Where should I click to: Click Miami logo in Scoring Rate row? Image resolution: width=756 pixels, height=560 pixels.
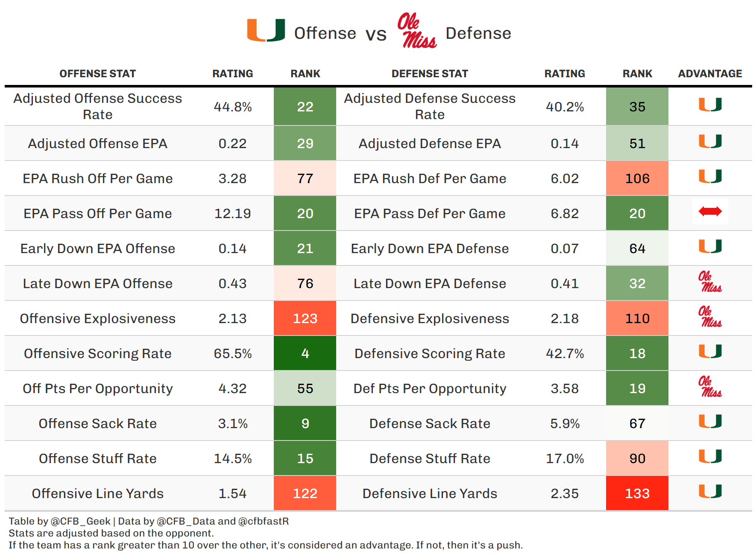click(x=710, y=351)
